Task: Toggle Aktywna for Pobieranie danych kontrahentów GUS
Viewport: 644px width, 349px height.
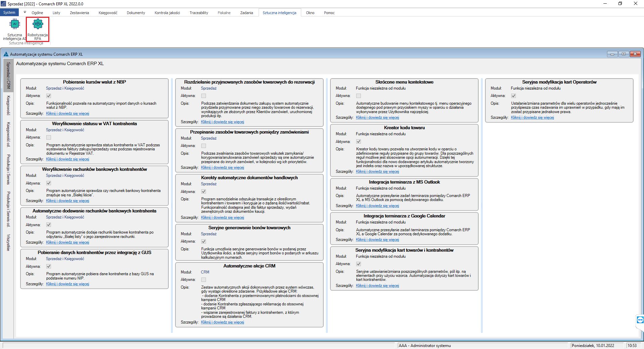Action: pyautogui.click(x=49, y=266)
